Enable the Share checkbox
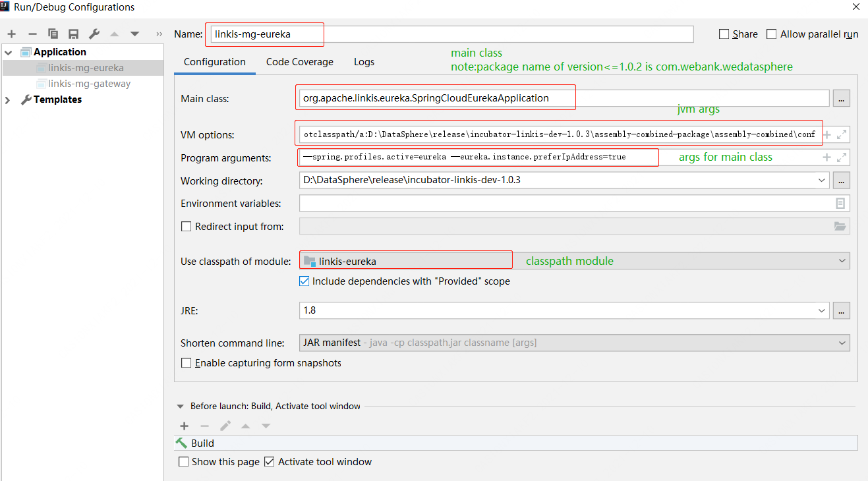Viewport: 868px width, 481px height. click(x=724, y=34)
